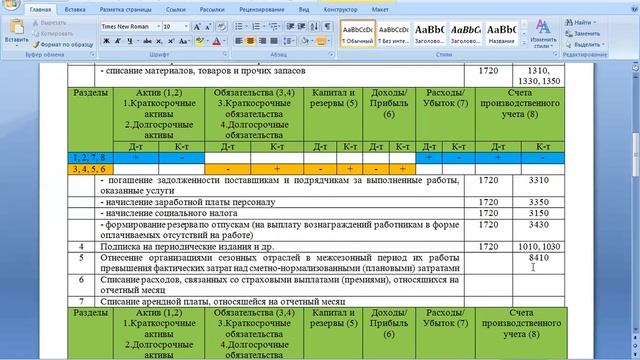Apply the Название style
640x360 pixels.
coord(501,33)
